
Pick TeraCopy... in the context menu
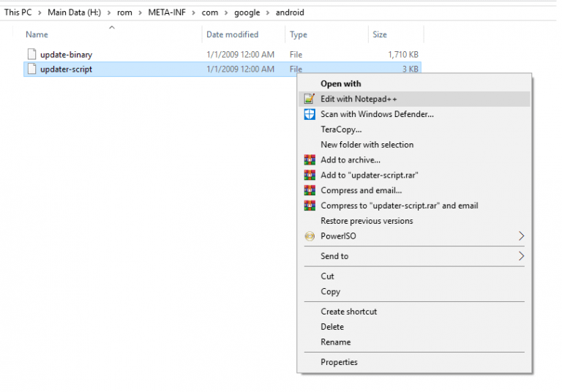(341, 129)
